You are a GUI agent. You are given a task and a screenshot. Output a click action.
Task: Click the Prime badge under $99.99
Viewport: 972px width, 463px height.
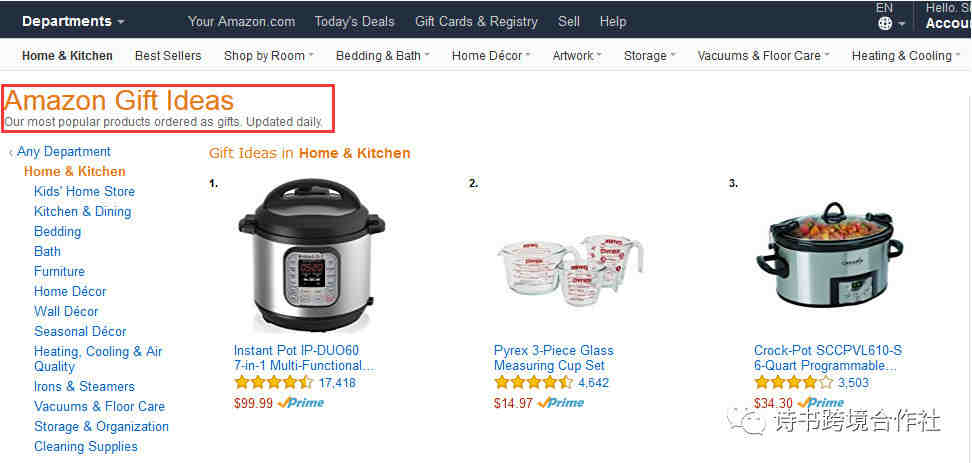click(x=301, y=403)
